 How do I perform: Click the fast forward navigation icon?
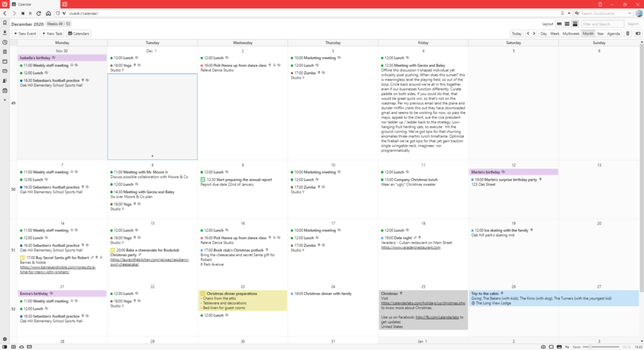coord(30,14)
